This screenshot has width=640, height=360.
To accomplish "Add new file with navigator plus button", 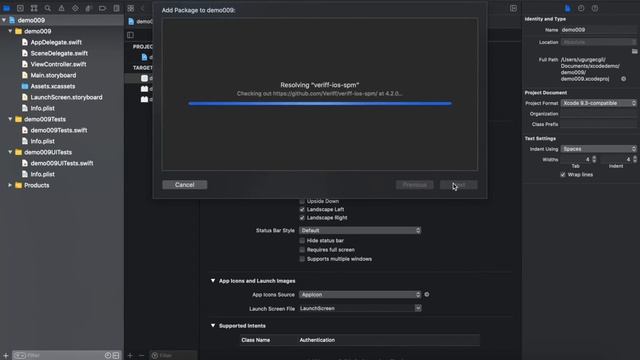I will tap(6, 356).
